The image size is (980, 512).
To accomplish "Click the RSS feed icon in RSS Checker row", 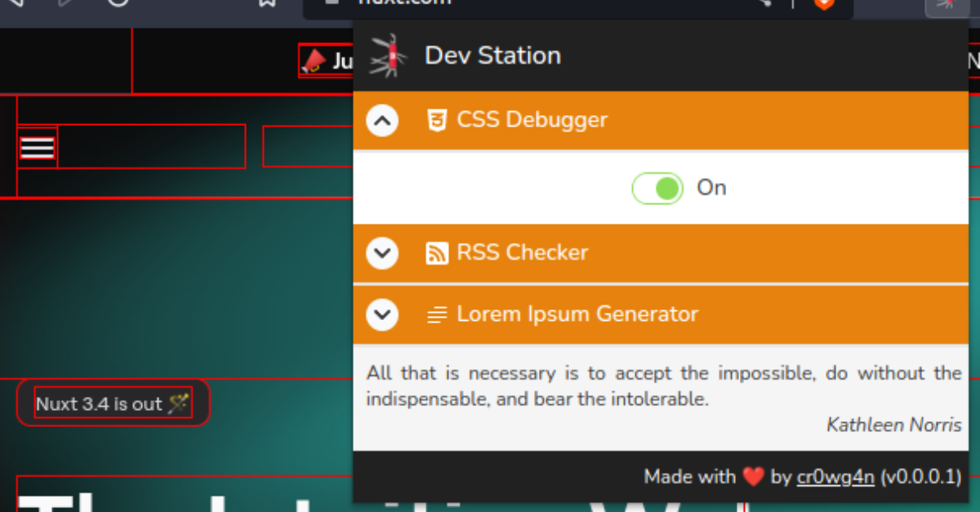I will 438,253.
